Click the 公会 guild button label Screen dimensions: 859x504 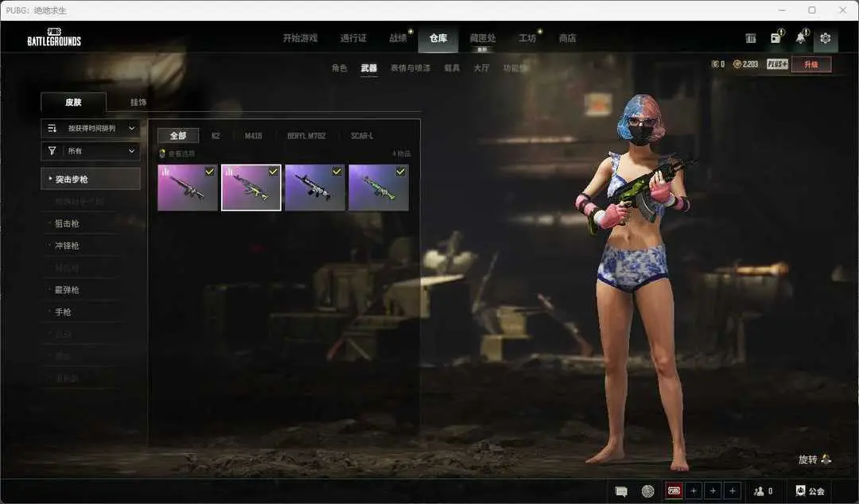point(816,490)
